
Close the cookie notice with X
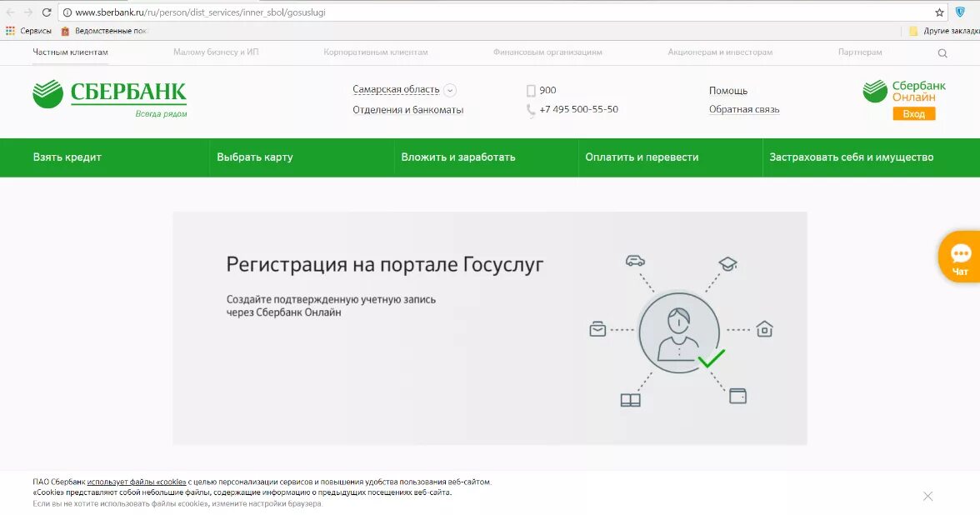pyautogui.click(x=927, y=497)
